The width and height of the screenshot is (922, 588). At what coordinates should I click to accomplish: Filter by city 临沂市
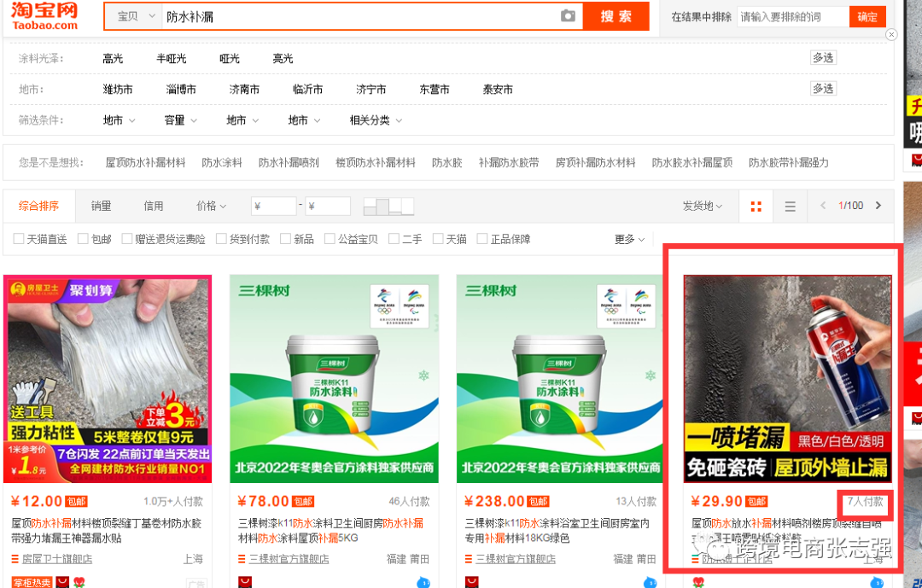tap(308, 90)
